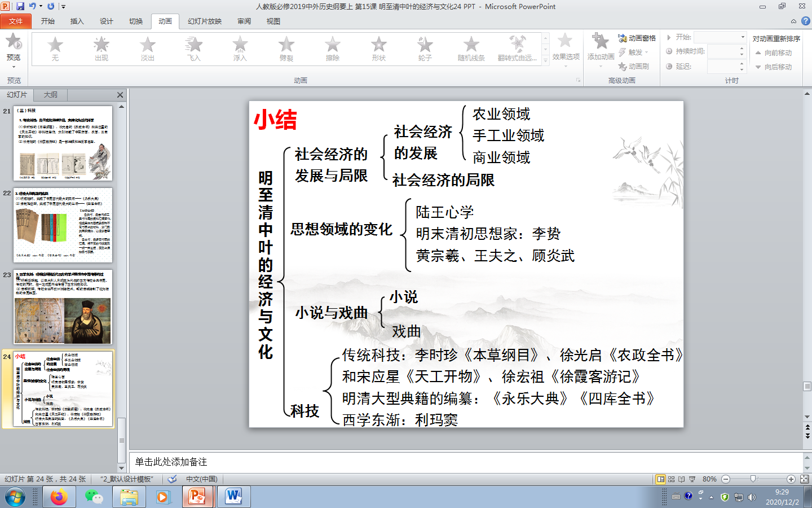Screen dimensions: 812x508
Task: Open the animation Start (开始) dropdown
Action: click(x=719, y=36)
